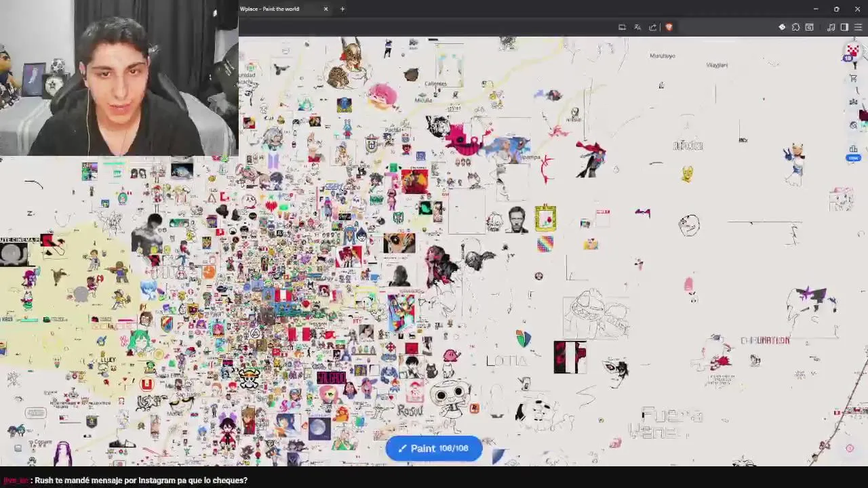Viewport: 868px width, 488px height.
Task: Click the window screenshot tool icon in the toolbar
Action: coord(809,27)
